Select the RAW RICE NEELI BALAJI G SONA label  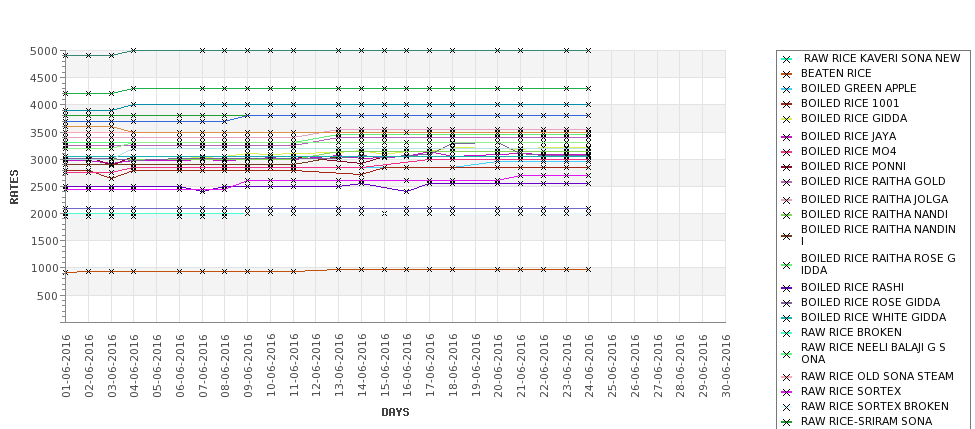pyautogui.click(x=873, y=353)
